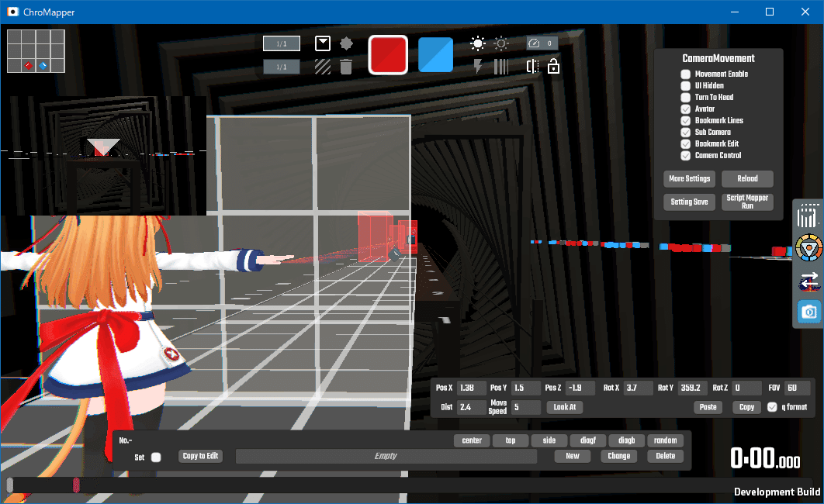824x504 pixels.
Task: Select the blue note color block
Action: (x=435, y=54)
